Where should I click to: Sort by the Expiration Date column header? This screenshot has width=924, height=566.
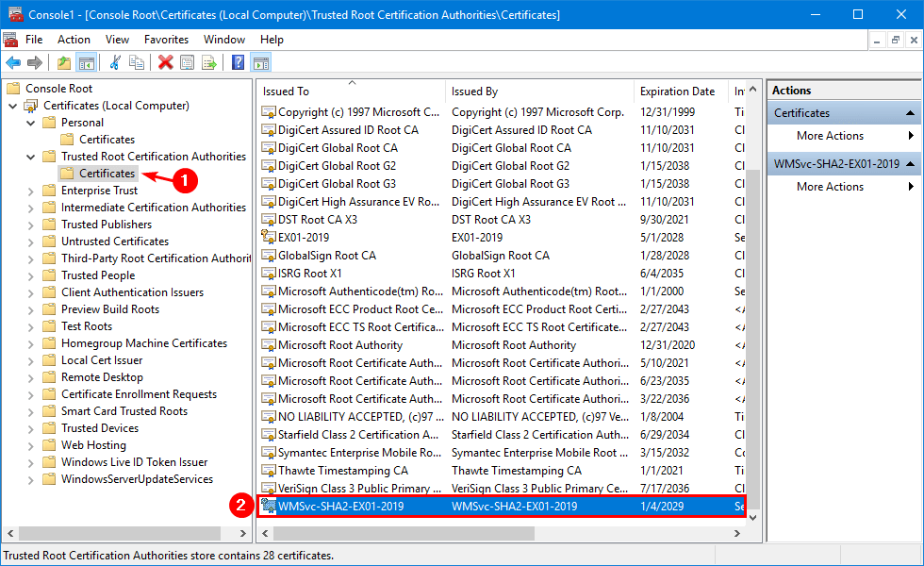tap(677, 92)
